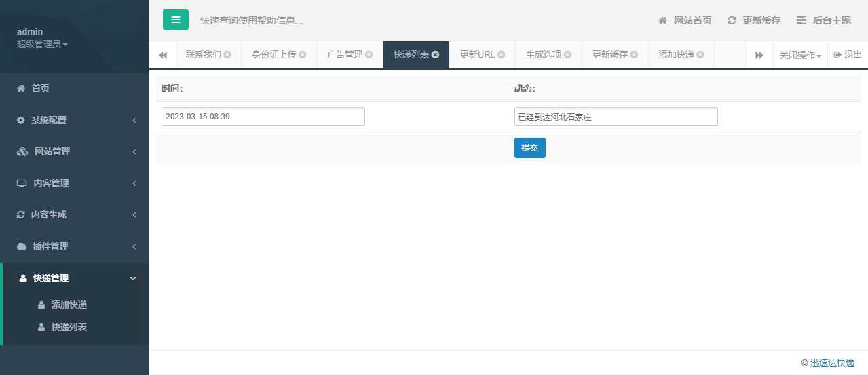Select the active 快递列表 tab
The image size is (868, 375).
click(x=411, y=54)
